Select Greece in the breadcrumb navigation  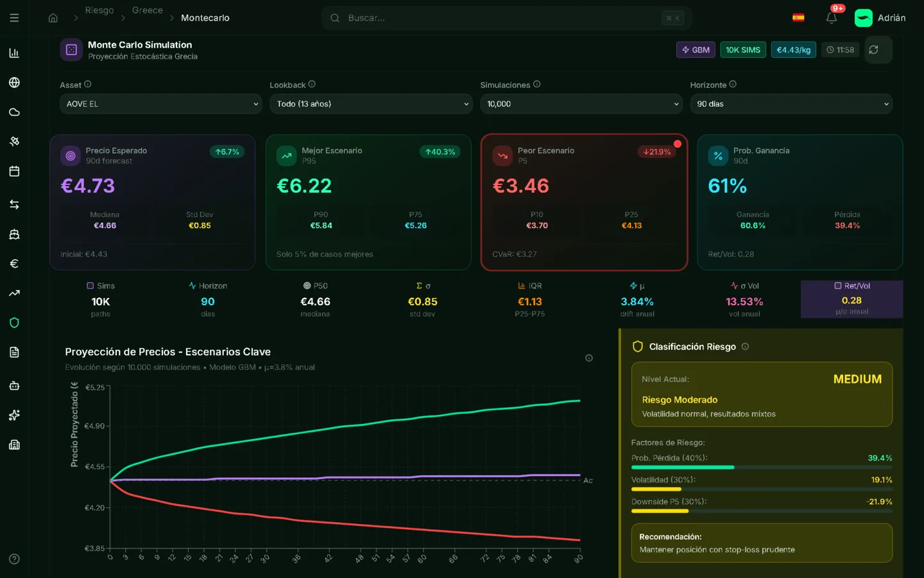[147, 10]
